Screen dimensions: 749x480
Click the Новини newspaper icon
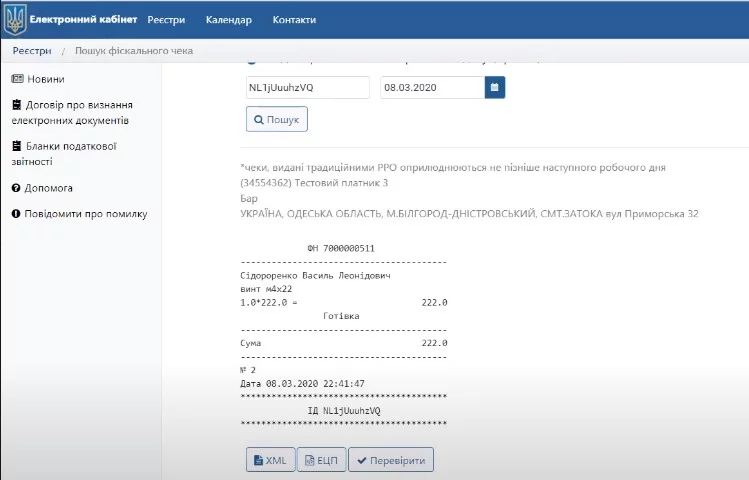click(17, 79)
